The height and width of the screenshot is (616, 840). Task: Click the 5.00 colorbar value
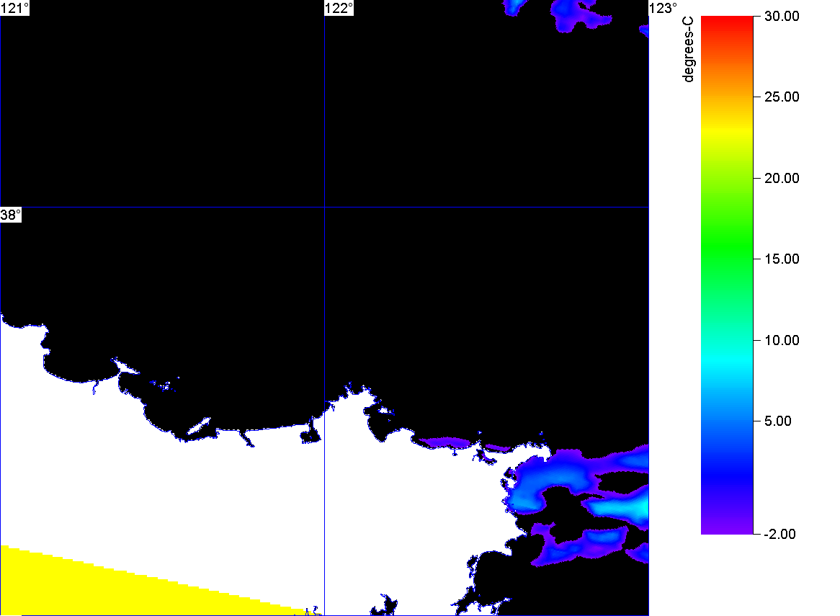778,421
